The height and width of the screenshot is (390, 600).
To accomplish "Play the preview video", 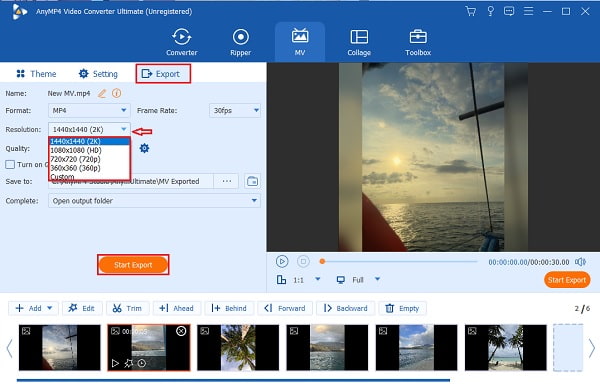I will tap(282, 261).
